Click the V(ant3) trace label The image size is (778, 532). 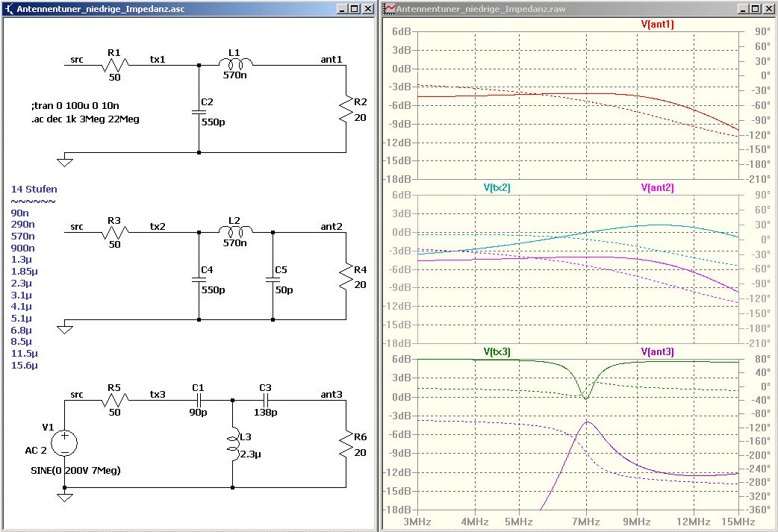[x=657, y=351]
